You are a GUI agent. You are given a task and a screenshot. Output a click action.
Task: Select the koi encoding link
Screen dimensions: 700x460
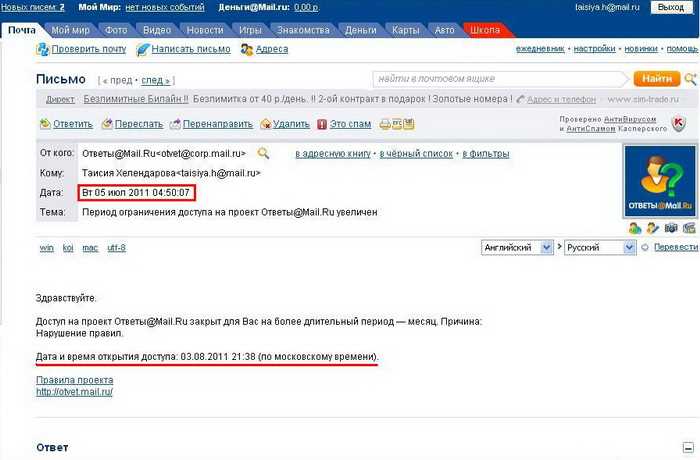68,247
